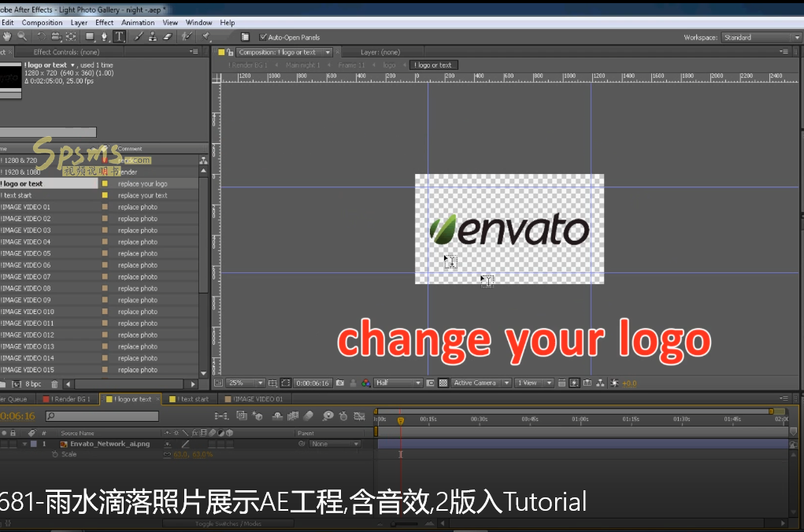
Task: Select the Rotation tool
Action: click(x=41, y=36)
